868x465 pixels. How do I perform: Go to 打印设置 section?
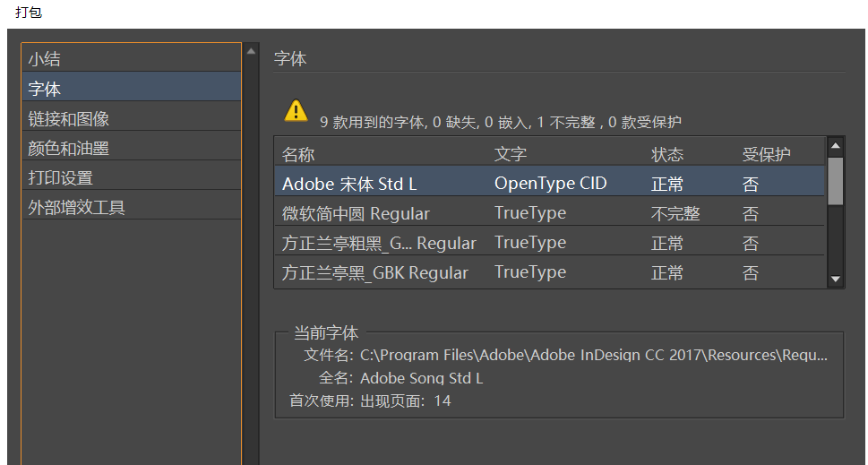pos(61,177)
